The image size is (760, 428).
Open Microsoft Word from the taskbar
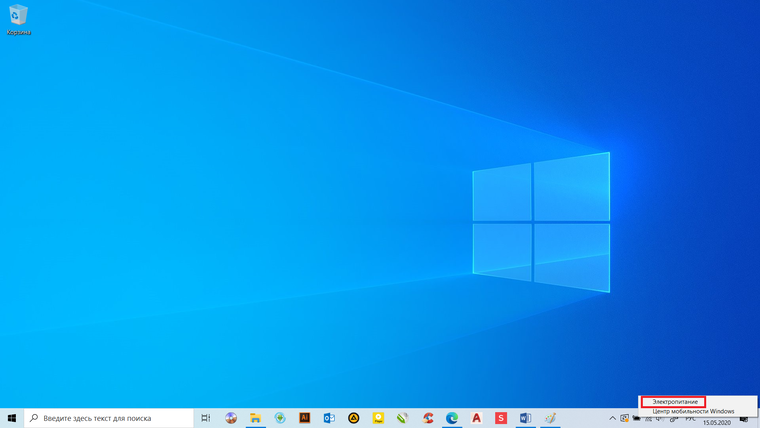tap(525, 418)
